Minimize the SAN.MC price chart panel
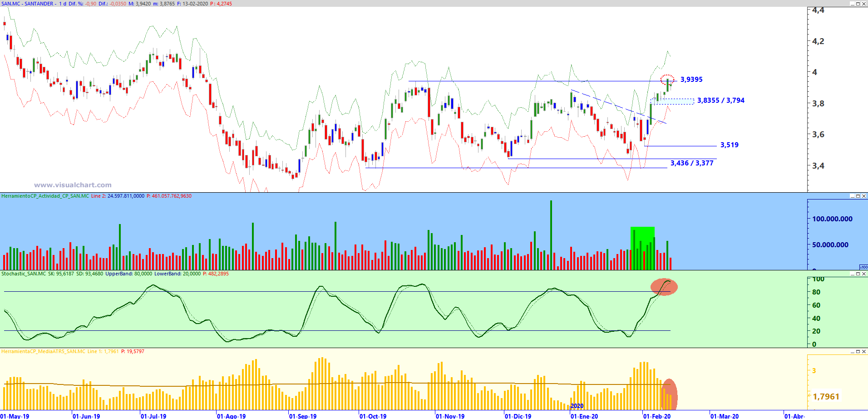 point(852,4)
